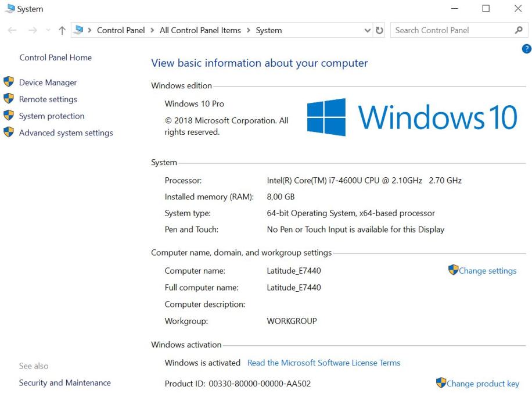Focus the Search Control Panel field
Image resolution: width=532 pixels, height=401 pixels.
click(459, 30)
